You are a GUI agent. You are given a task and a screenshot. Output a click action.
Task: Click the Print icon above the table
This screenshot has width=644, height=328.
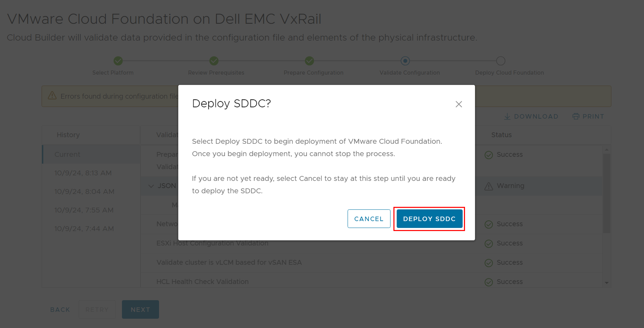pos(576,116)
